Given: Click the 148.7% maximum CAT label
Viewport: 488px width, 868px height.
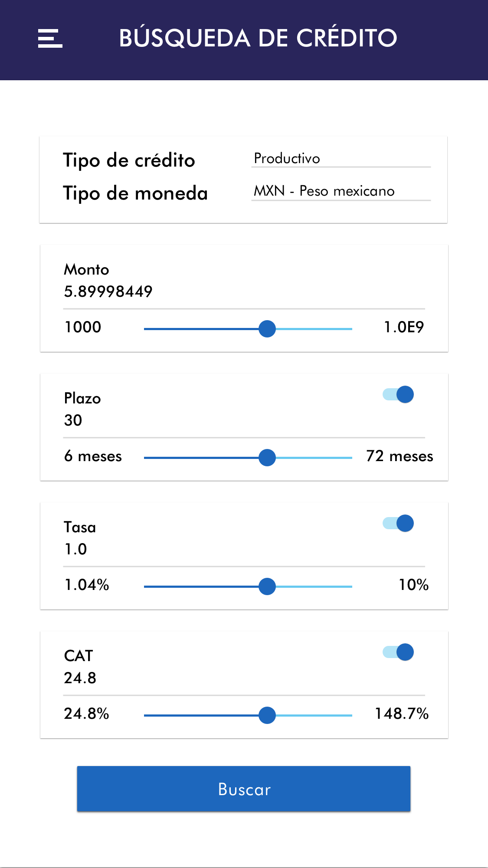Looking at the screenshot, I should pos(402,714).
